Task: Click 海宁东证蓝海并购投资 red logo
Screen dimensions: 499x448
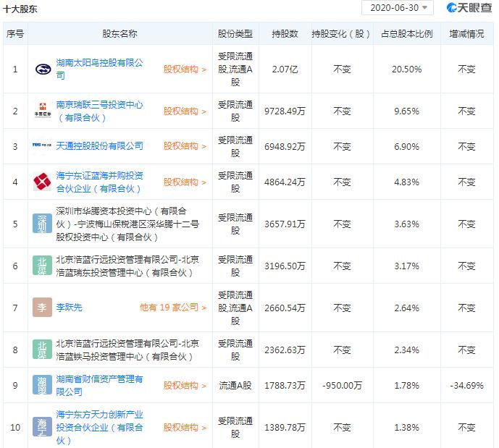Action: [x=42, y=182]
